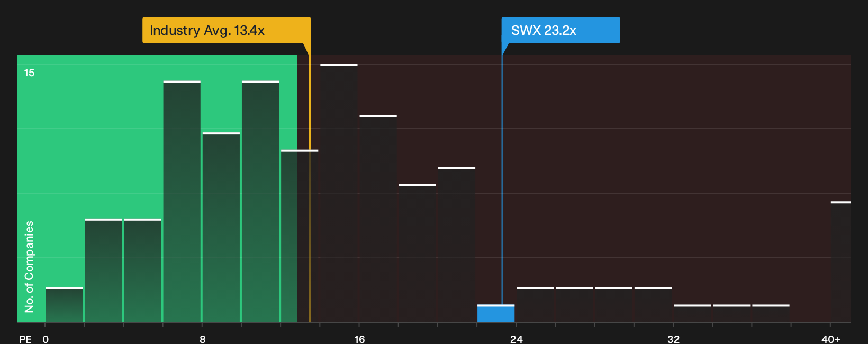Click the PE axis title
This screenshot has width=868, height=344.
25,339
